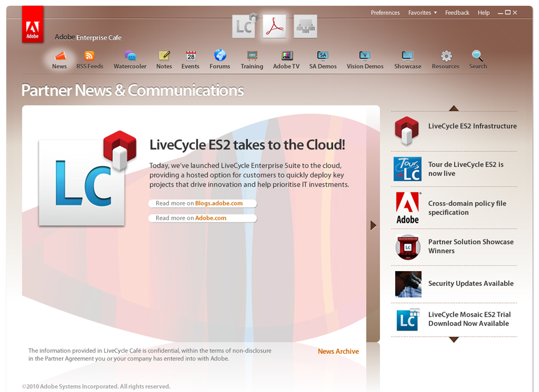Open Help in the top bar

[x=483, y=13]
